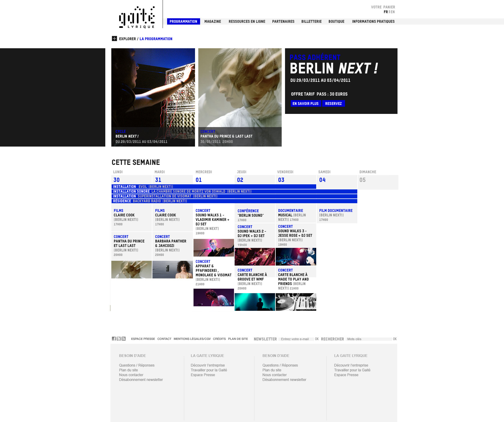Click the newsletter email input field
This screenshot has width=504, height=422.
point(296,339)
